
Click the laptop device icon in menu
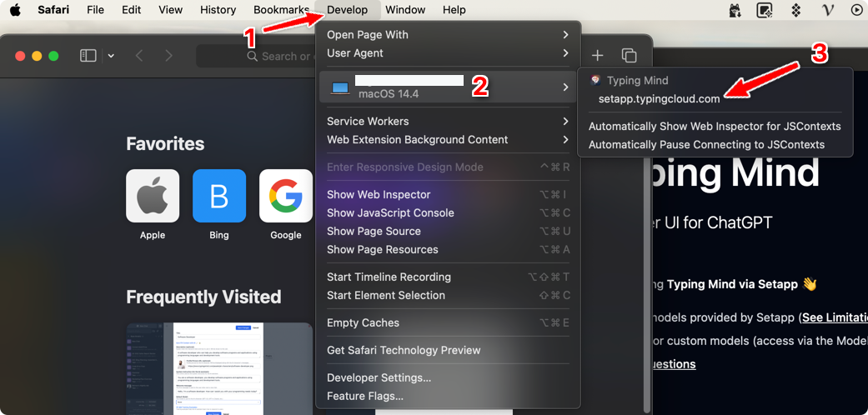click(340, 87)
